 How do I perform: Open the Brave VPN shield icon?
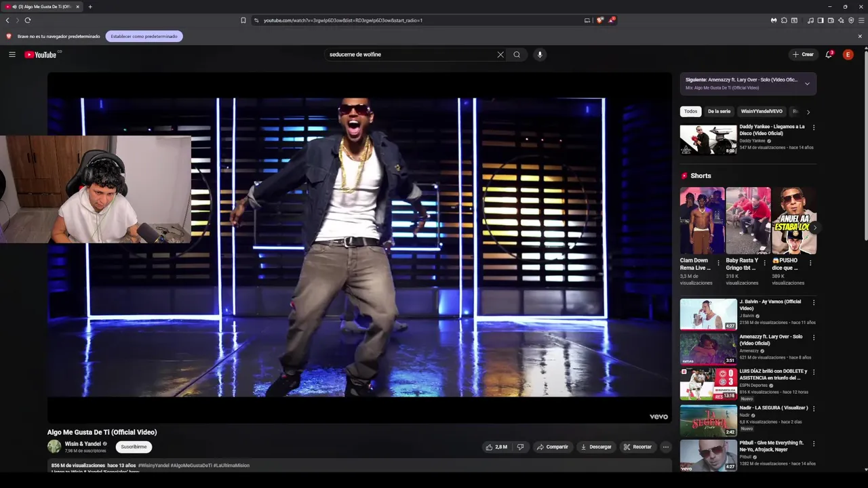pyautogui.click(x=851, y=20)
